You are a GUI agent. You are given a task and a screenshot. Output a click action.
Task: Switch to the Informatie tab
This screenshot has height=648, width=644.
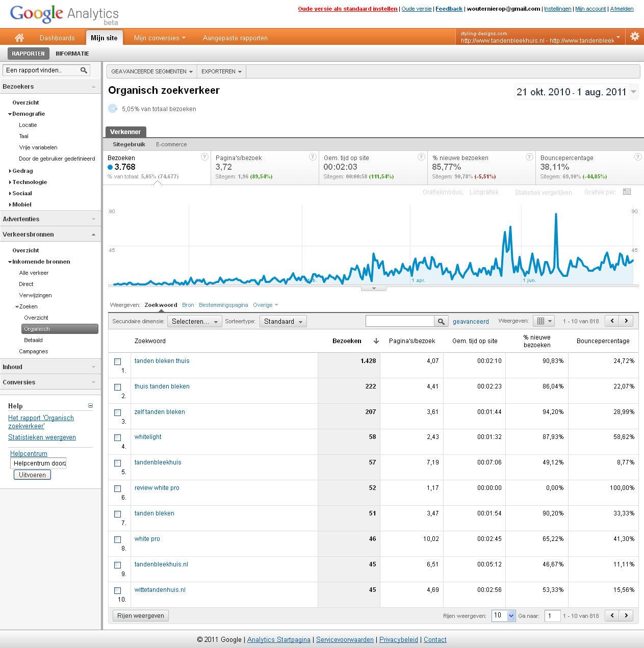[72, 54]
